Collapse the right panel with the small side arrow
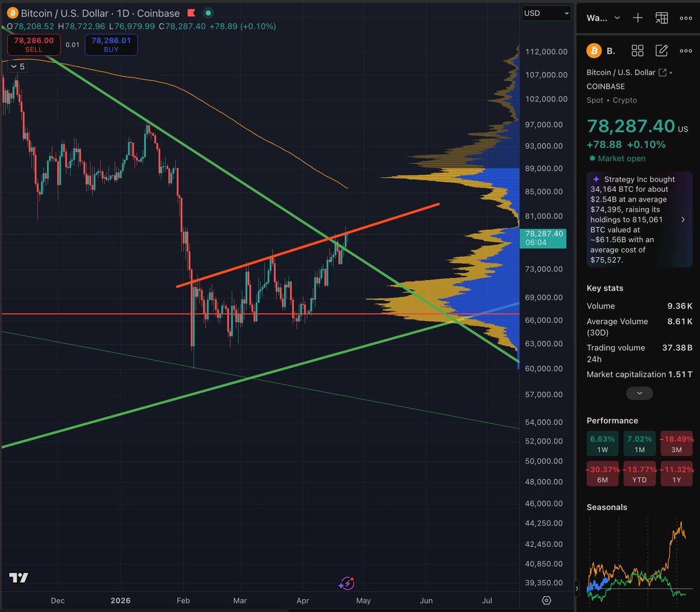The width and height of the screenshot is (700, 612). (577, 589)
